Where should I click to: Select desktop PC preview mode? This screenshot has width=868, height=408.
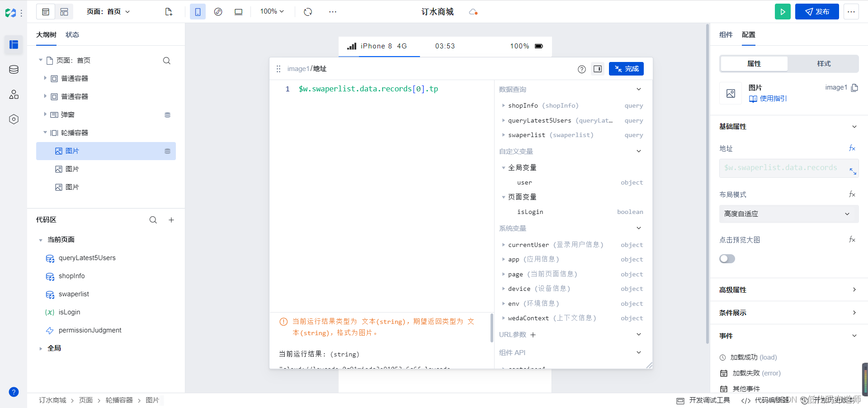[x=238, y=12]
